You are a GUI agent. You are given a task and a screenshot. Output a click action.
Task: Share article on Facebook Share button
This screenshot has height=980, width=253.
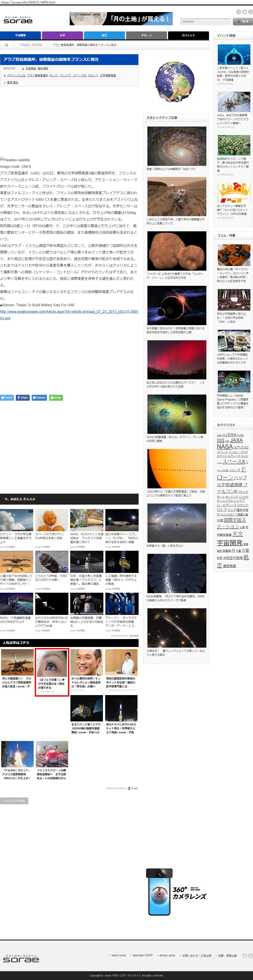[23, 398]
